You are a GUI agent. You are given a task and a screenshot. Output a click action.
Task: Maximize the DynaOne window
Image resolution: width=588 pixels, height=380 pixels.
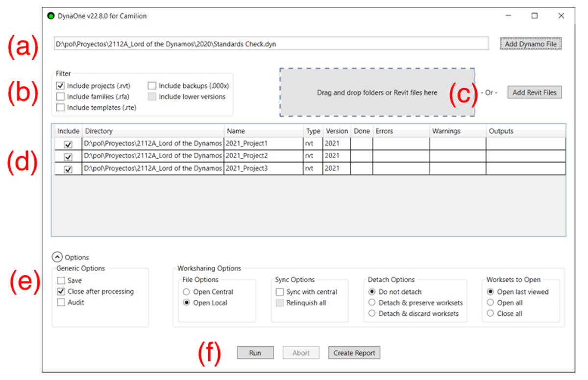[535, 16]
